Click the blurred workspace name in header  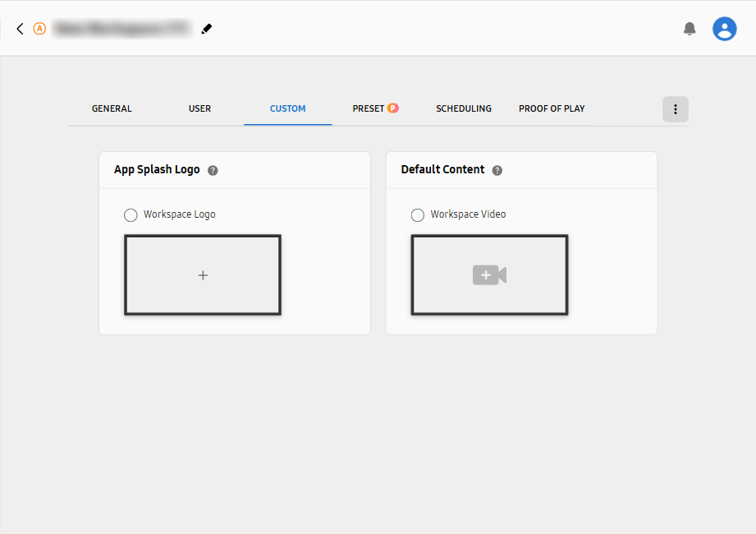coord(121,29)
